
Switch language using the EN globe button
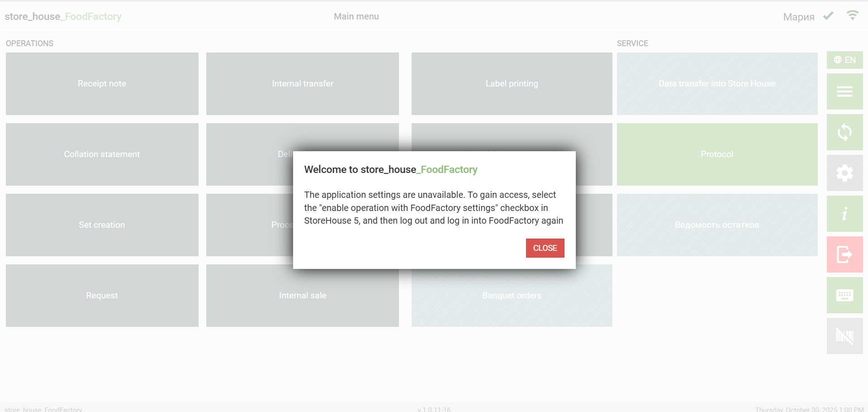[x=844, y=60]
